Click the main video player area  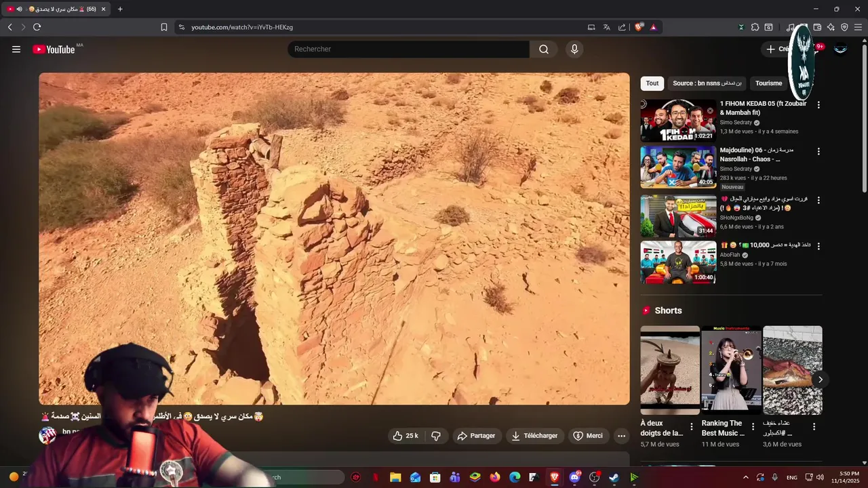334,239
